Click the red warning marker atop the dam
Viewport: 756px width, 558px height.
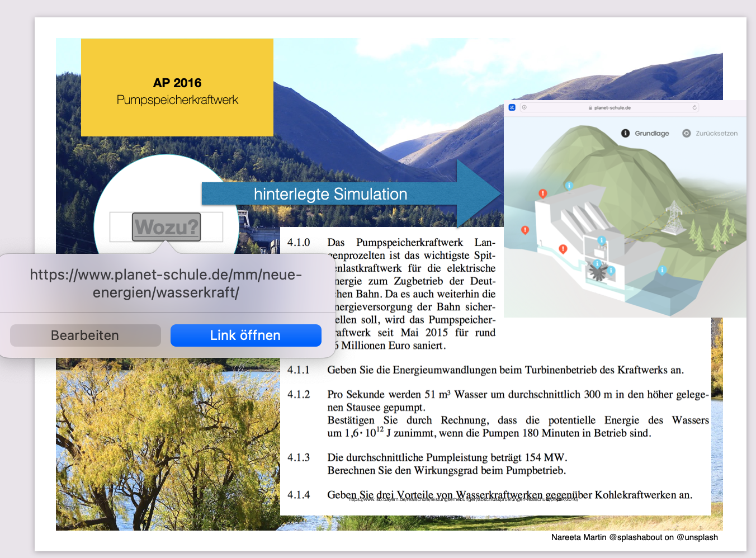pyautogui.click(x=542, y=193)
